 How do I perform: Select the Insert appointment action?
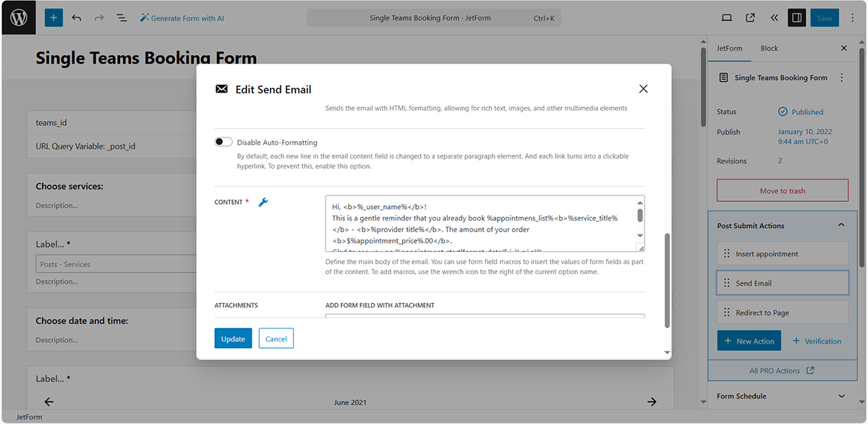coord(782,254)
